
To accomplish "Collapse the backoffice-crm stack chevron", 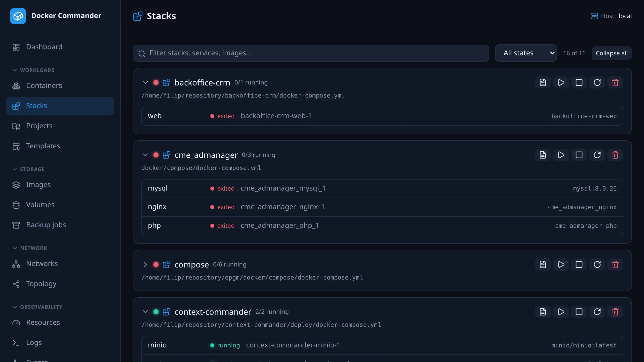I will click(x=145, y=82).
